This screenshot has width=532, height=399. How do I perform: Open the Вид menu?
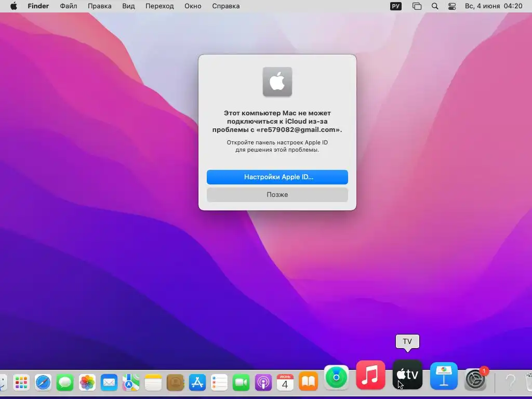129,6
